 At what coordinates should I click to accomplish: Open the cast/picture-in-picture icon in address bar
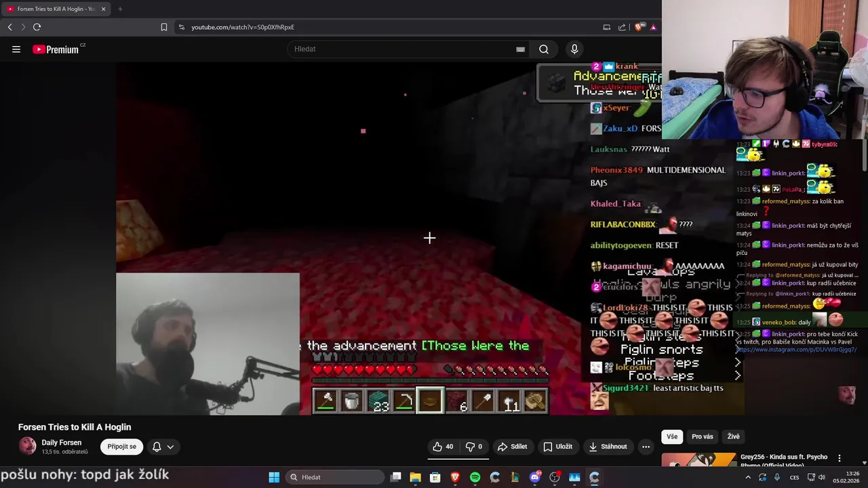tap(606, 27)
